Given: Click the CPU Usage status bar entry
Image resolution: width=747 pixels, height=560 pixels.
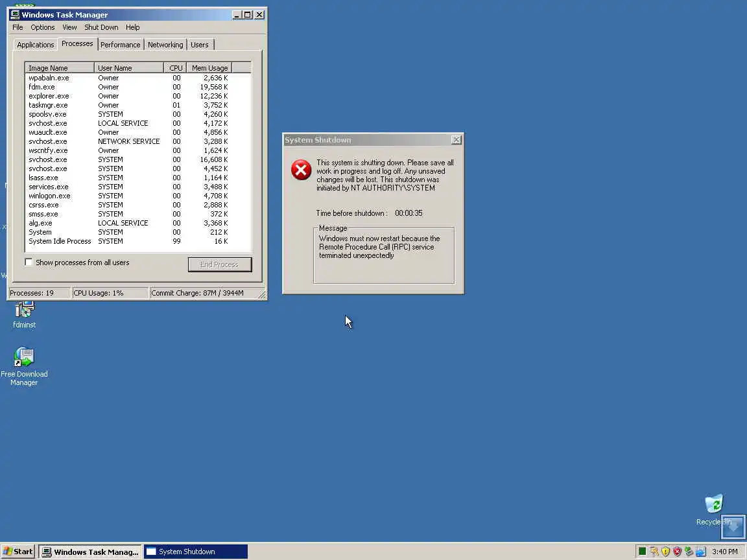Looking at the screenshot, I should tap(110, 293).
